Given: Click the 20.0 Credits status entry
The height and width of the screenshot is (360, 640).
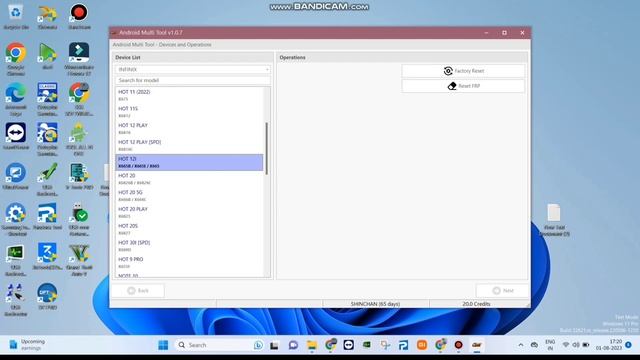Looking at the screenshot, I should (476, 304).
